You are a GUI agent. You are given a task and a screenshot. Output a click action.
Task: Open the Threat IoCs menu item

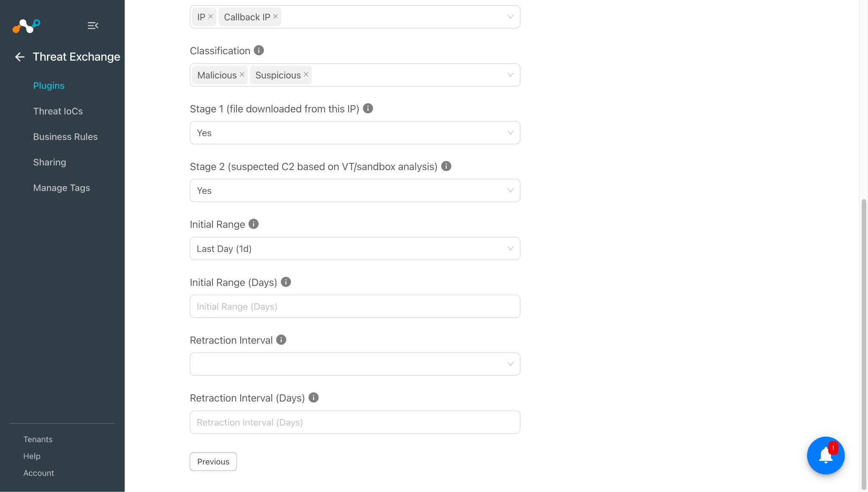click(x=58, y=111)
